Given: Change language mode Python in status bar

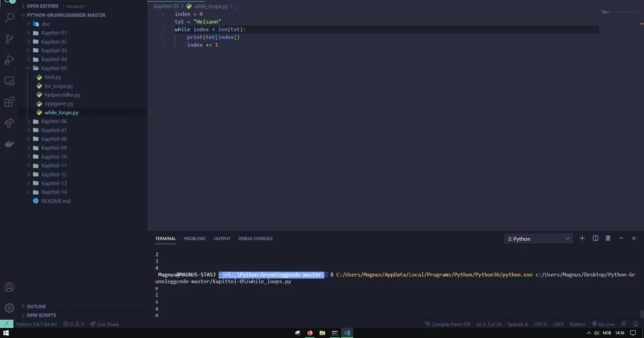Looking at the screenshot, I should (x=577, y=324).
